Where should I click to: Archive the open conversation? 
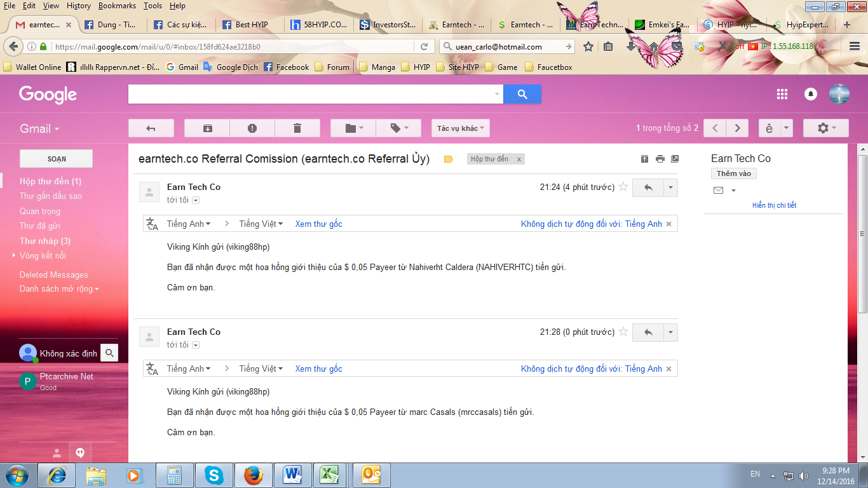coord(207,128)
